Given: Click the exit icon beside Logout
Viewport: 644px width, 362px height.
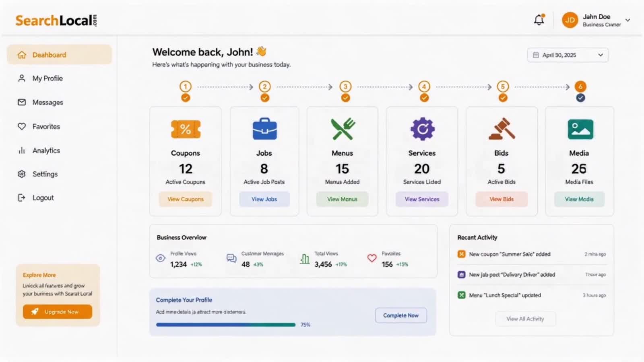Looking at the screenshot, I should tap(22, 197).
